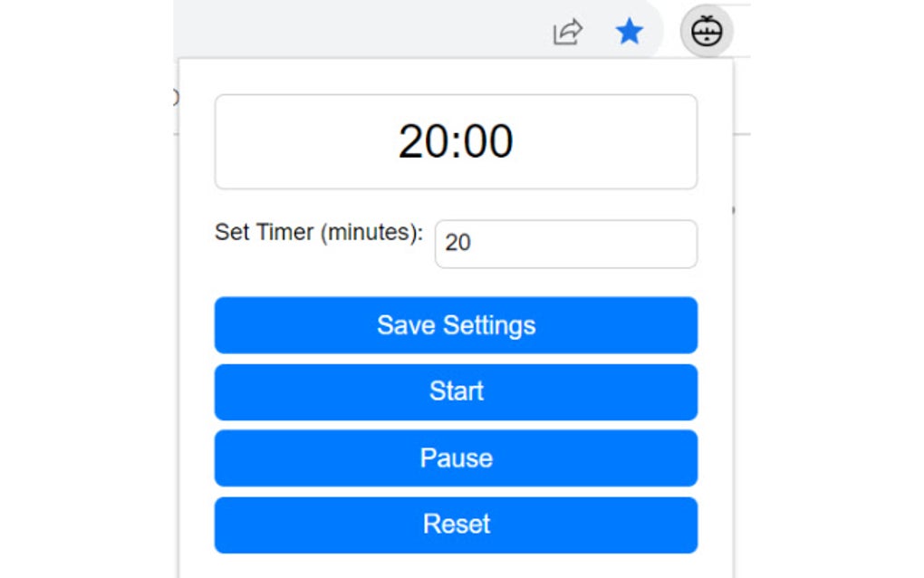
Task: Toggle the countdown off with Pause
Action: click(456, 458)
